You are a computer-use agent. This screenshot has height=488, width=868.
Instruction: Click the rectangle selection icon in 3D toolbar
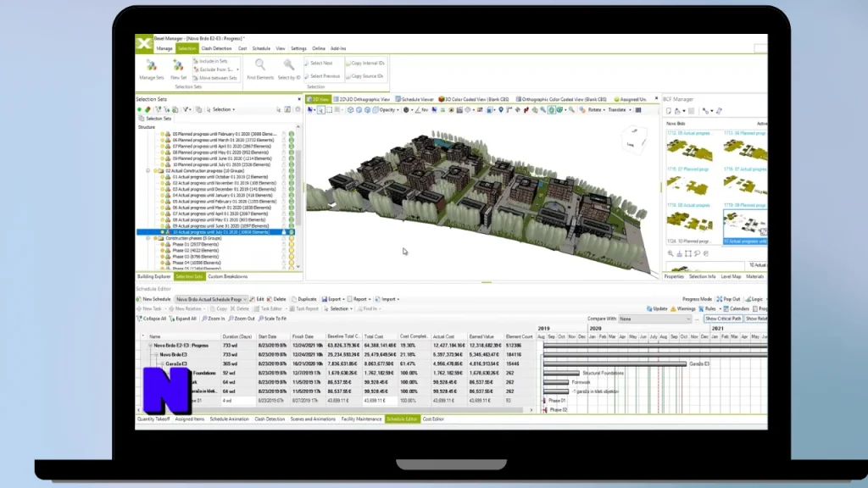(330, 110)
